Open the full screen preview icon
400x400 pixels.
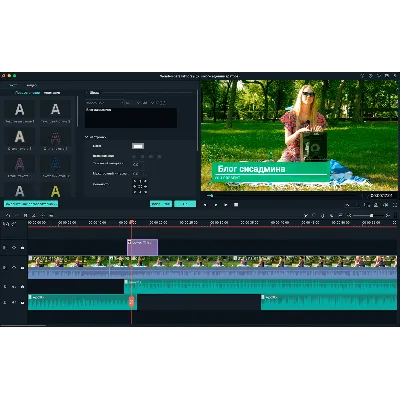click(x=395, y=205)
